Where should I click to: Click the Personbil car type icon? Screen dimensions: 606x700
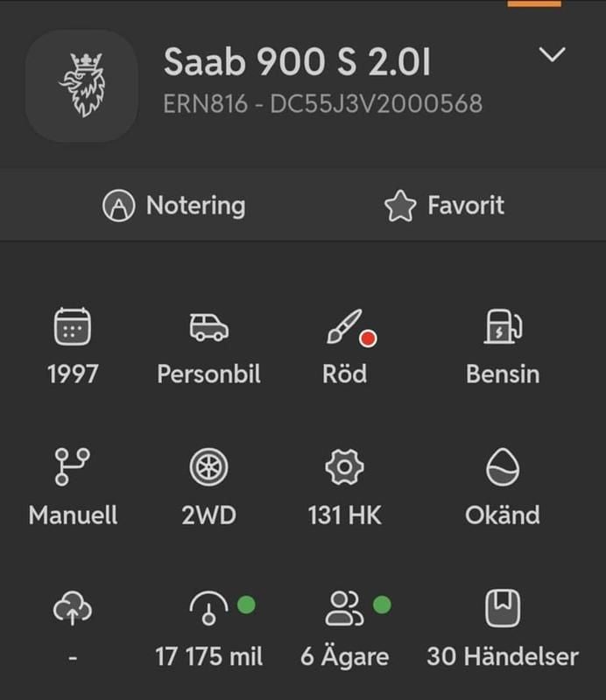pyautogui.click(x=208, y=328)
